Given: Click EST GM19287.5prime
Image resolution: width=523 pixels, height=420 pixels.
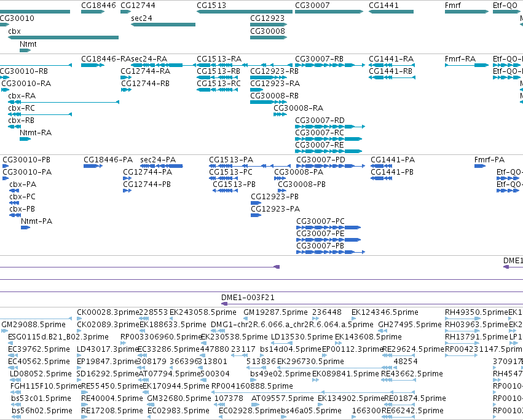Looking at the screenshot, I should pyautogui.click(x=275, y=312).
